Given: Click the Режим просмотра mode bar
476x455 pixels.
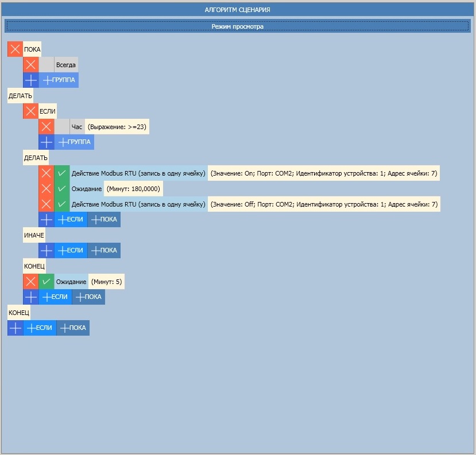Looking at the screenshot, I should [x=238, y=26].
